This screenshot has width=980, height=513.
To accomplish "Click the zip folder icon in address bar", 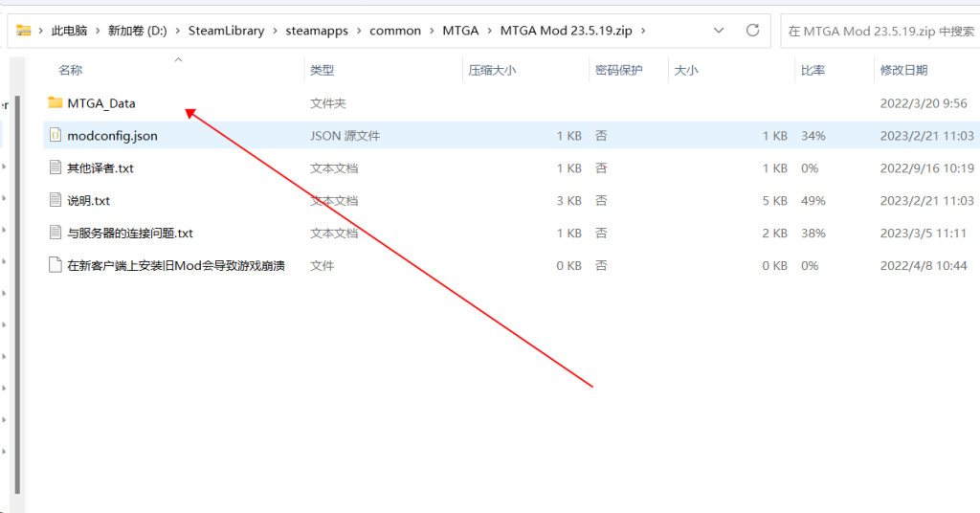I will (x=24, y=30).
